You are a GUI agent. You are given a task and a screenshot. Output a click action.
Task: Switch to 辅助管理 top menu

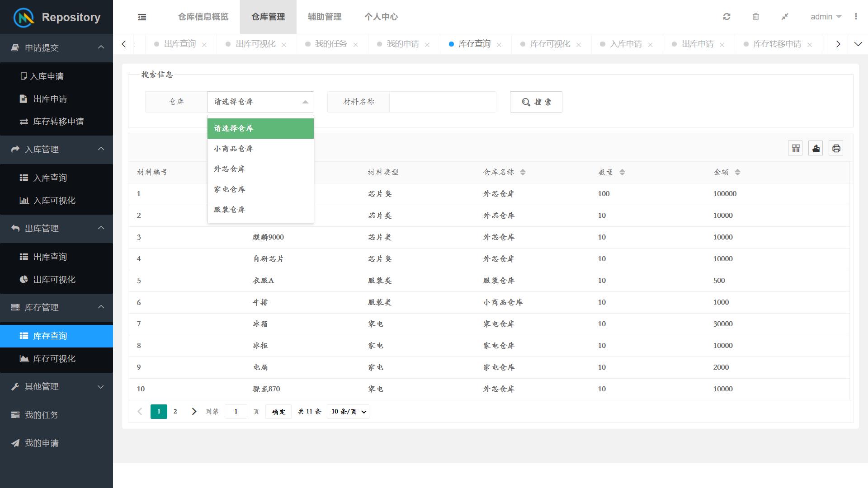[325, 17]
